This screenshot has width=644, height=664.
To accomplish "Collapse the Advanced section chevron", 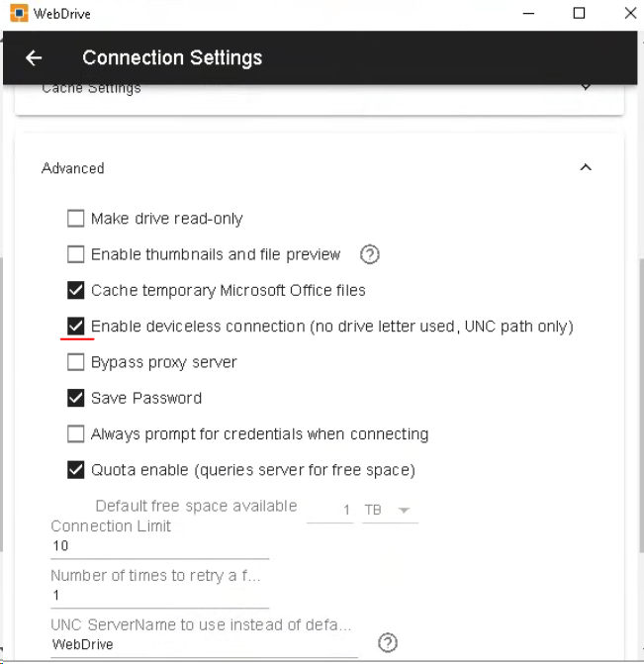I will 586,168.
